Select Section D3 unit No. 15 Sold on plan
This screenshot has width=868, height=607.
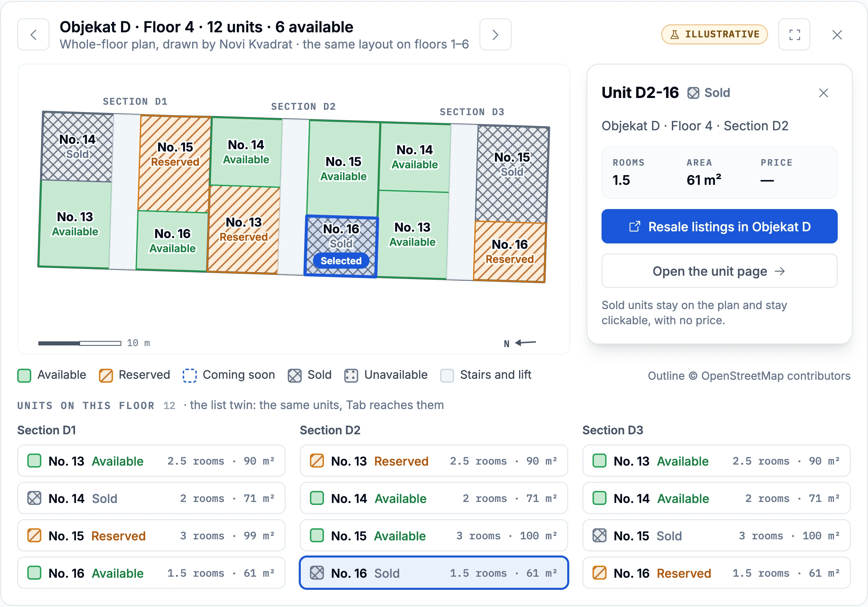512,174
